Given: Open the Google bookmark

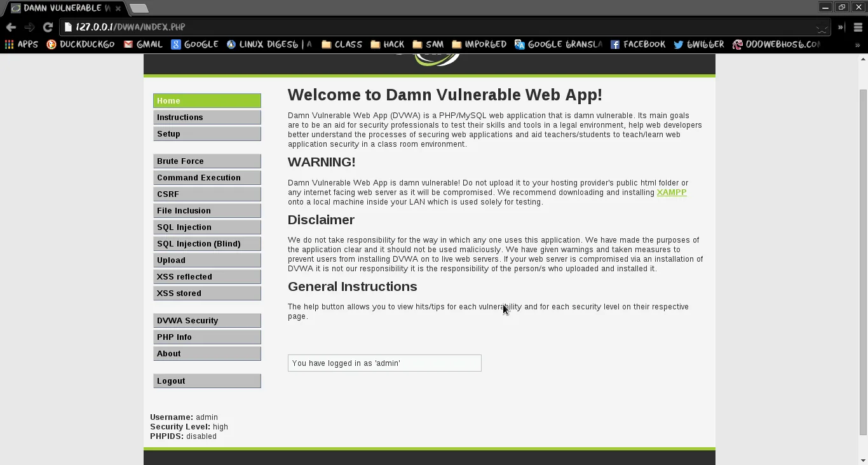Looking at the screenshot, I should [194, 44].
